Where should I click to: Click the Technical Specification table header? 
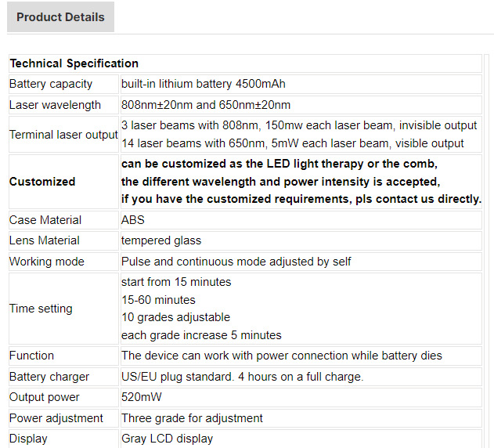(74, 63)
